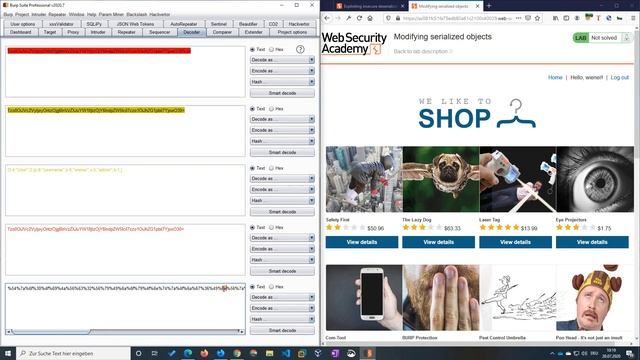Open Hash dropdown in fifth panel

282,319
